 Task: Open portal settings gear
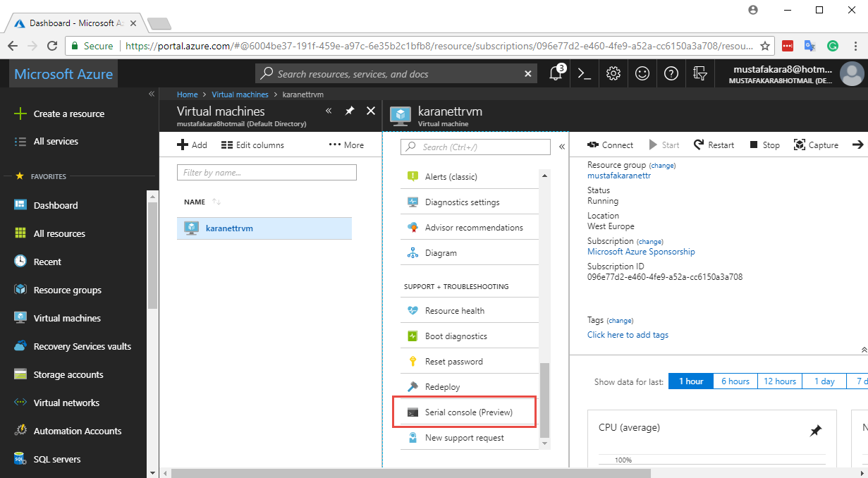(x=613, y=73)
